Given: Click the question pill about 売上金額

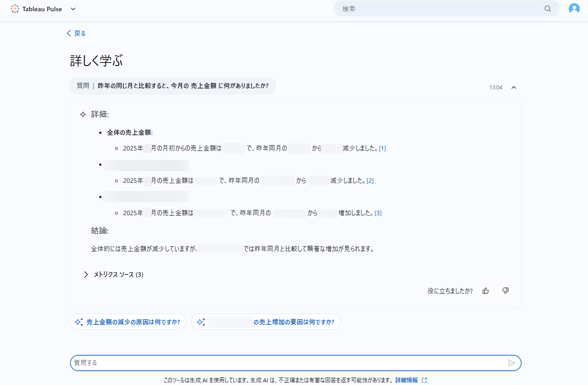Looking at the screenshot, I should [x=173, y=86].
